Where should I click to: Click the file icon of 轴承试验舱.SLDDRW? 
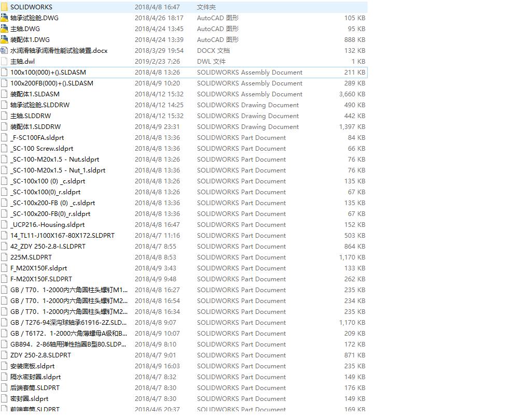(x=4, y=105)
